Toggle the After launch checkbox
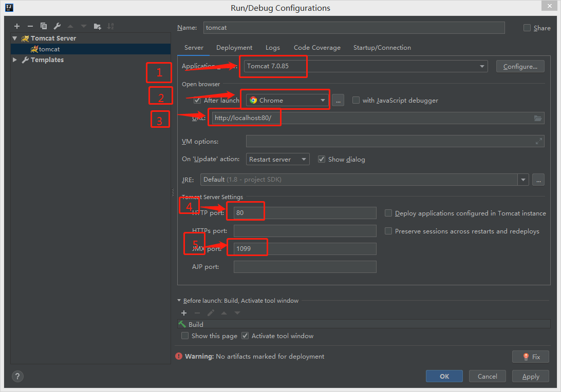 pyautogui.click(x=197, y=101)
